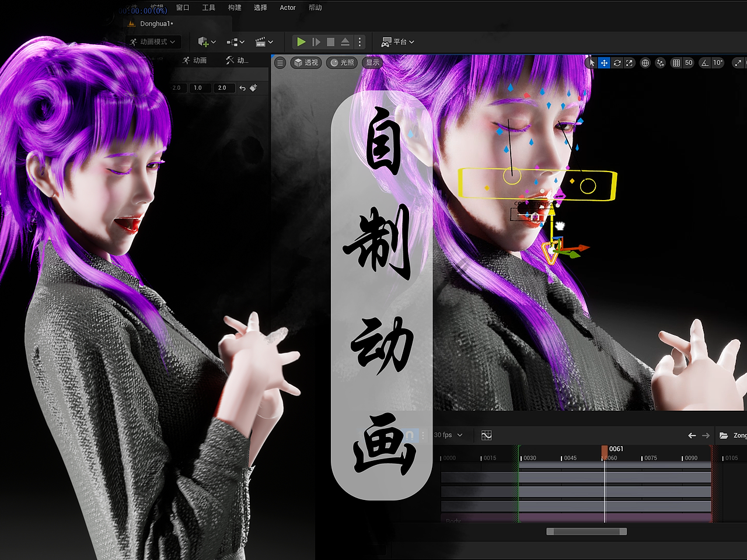The image size is (747, 560).
Task: Click the 显示 show button
Action: (x=372, y=62)
